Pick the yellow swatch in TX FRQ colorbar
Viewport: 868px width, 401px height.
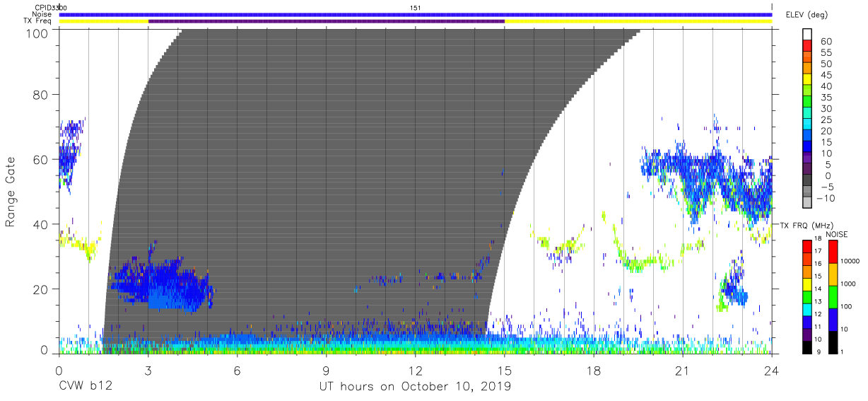[808, 283]
